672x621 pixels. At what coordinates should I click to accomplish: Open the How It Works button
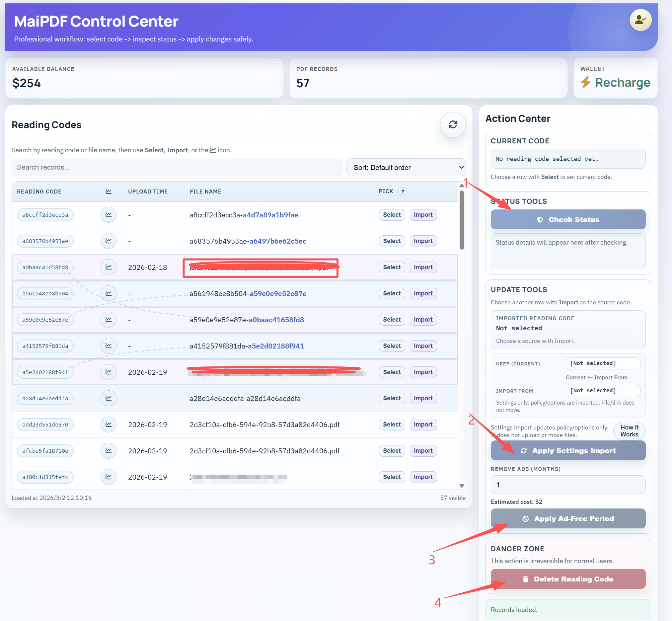pos(629,431)
